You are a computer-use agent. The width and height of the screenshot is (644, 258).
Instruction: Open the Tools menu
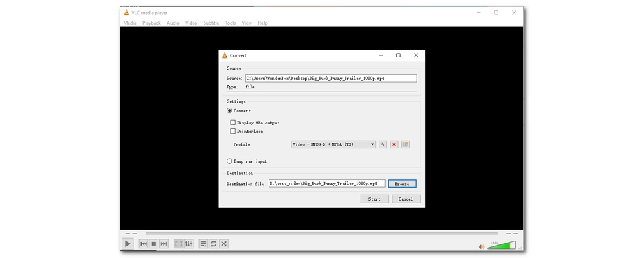[x=230, y=23]
